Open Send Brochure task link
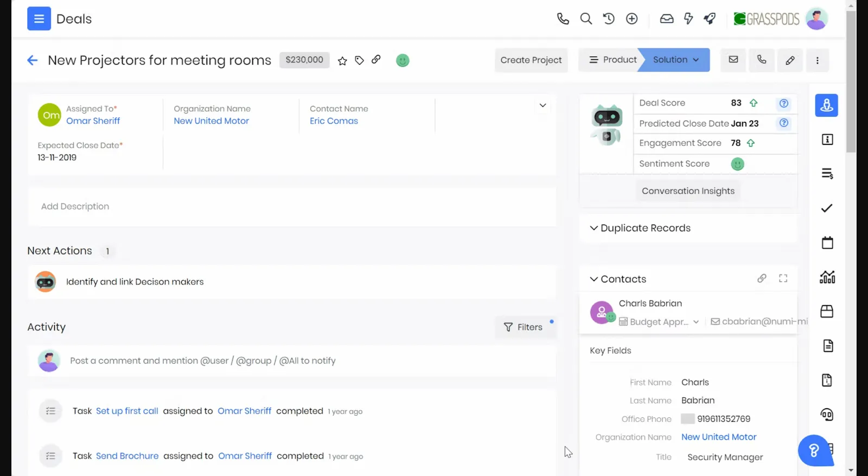 tap(127, 456)
